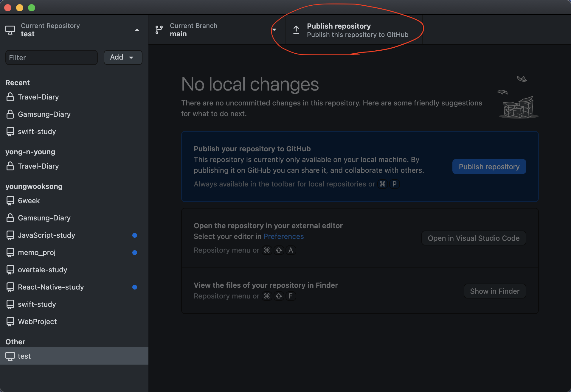Collapse the Current Repository dropdown arrow

[137, 30]
